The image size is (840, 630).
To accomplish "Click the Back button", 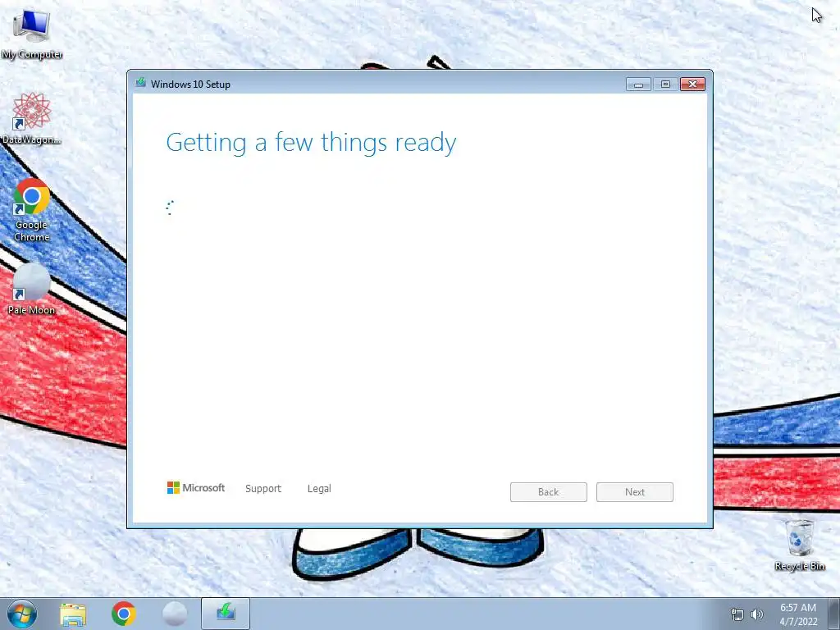I will click(549, 492).
